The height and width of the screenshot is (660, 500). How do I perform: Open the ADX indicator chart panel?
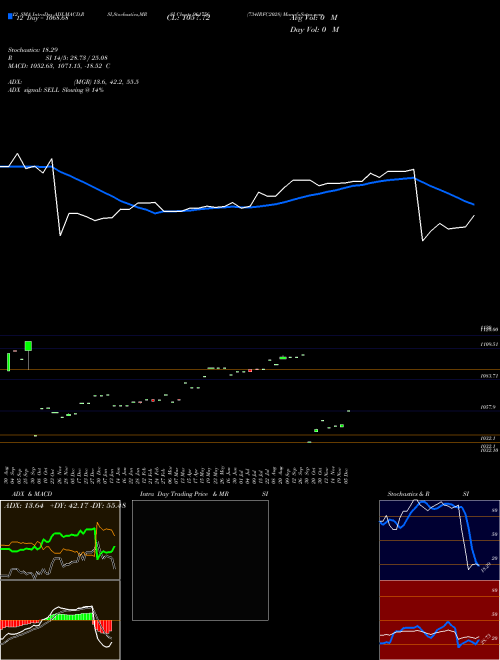(x=60, y=540)
